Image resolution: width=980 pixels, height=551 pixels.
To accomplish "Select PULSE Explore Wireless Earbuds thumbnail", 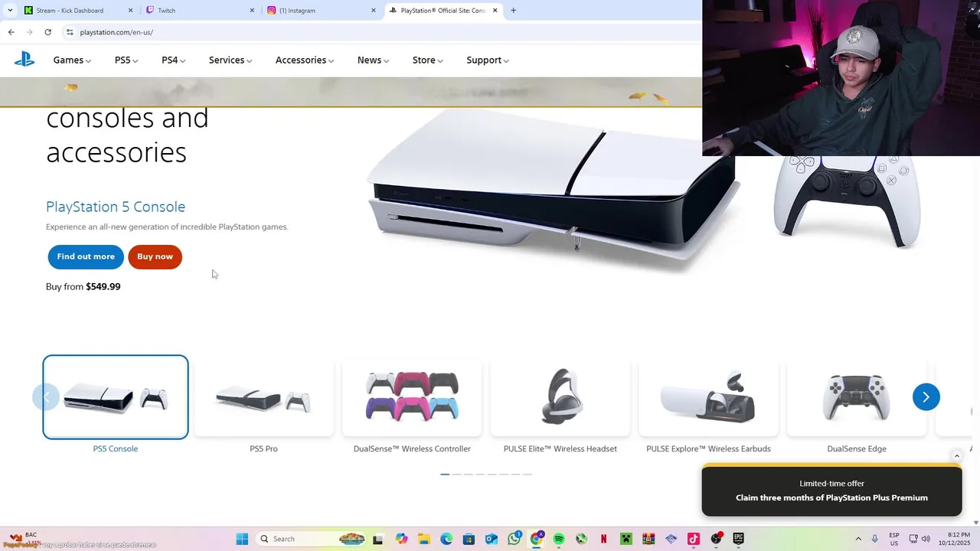I will (708, 397).
